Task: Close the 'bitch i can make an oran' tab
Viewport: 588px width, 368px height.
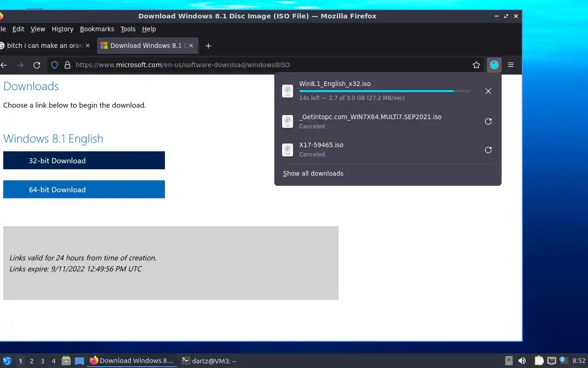Action: (x=88, y=46)
